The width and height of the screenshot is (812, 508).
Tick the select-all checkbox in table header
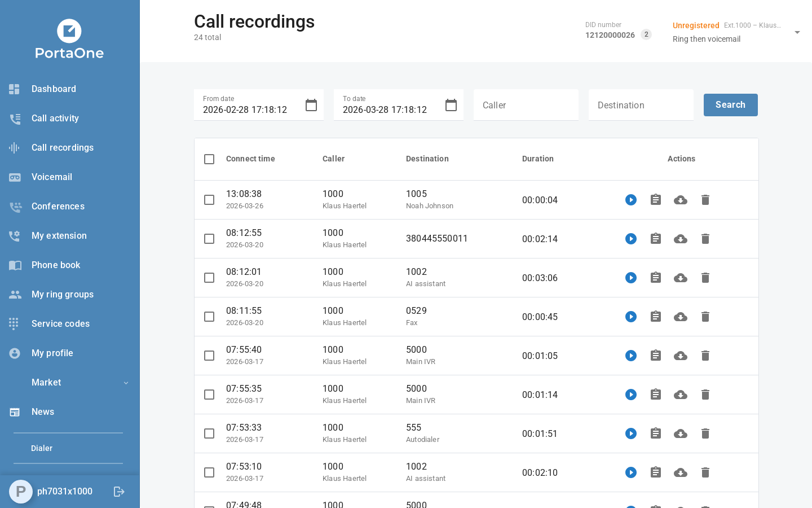coord(209,159)
